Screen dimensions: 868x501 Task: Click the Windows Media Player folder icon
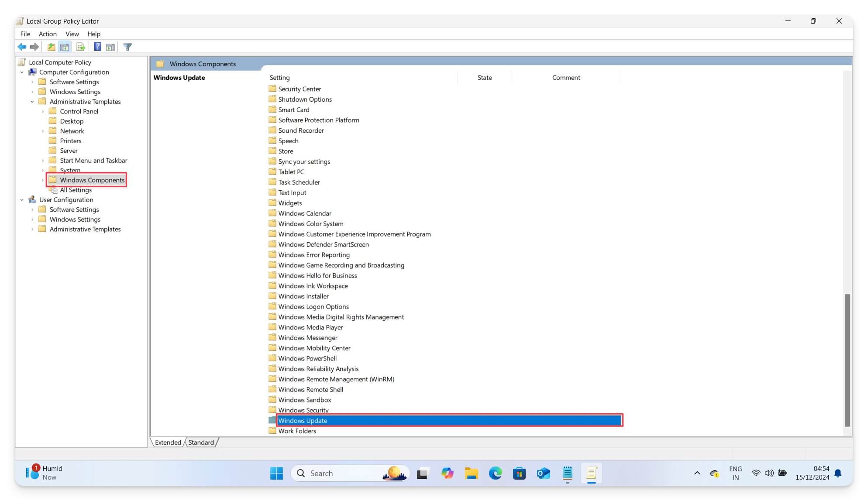coord(272,327)
